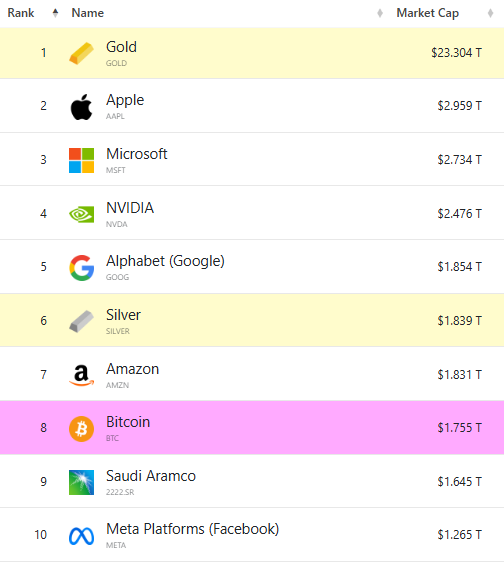Click the Google G logo icon
The image size is (504, 570).
click(81, 268)
